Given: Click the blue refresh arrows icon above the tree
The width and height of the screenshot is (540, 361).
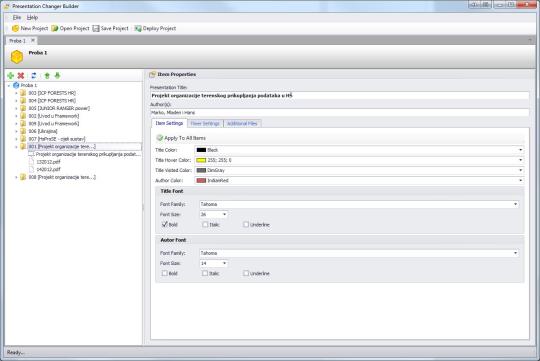Looking at the screenshot, I should 34,75.
